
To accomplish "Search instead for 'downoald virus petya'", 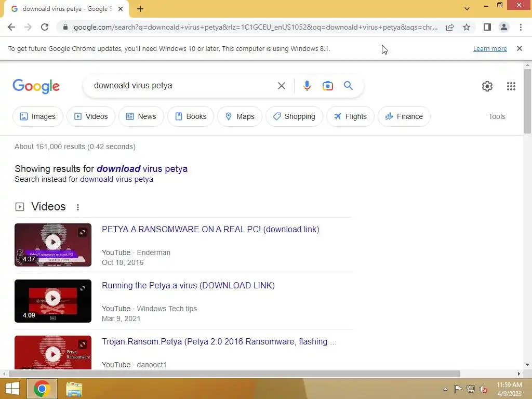I will (116, 179).
